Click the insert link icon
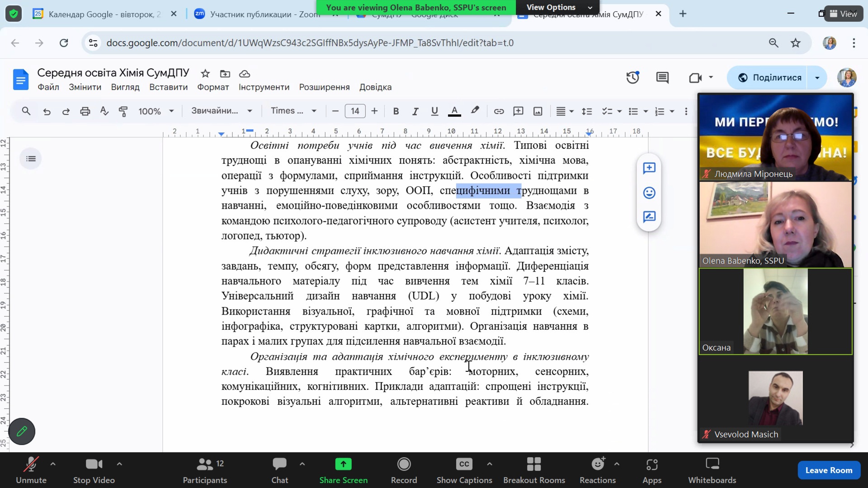The width and height of the screenshot is (868, 488). tap(499, 111)
